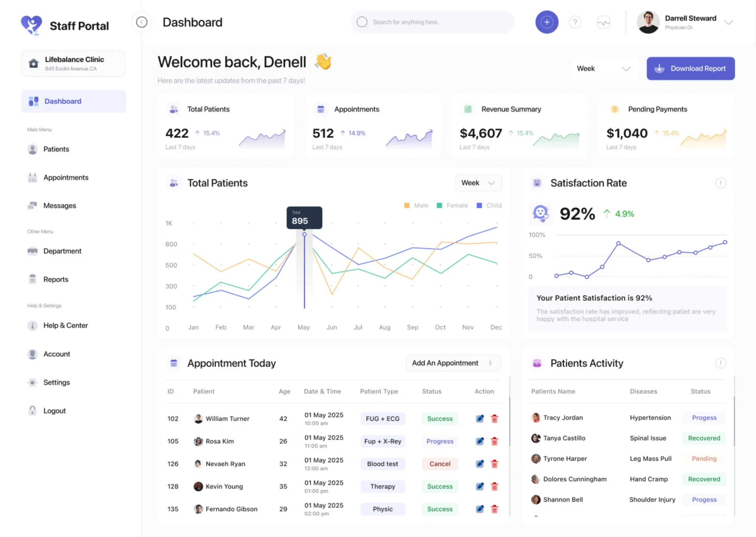Open Week dropdown beside Download Report
756x537 pixels.
[604, 69]
